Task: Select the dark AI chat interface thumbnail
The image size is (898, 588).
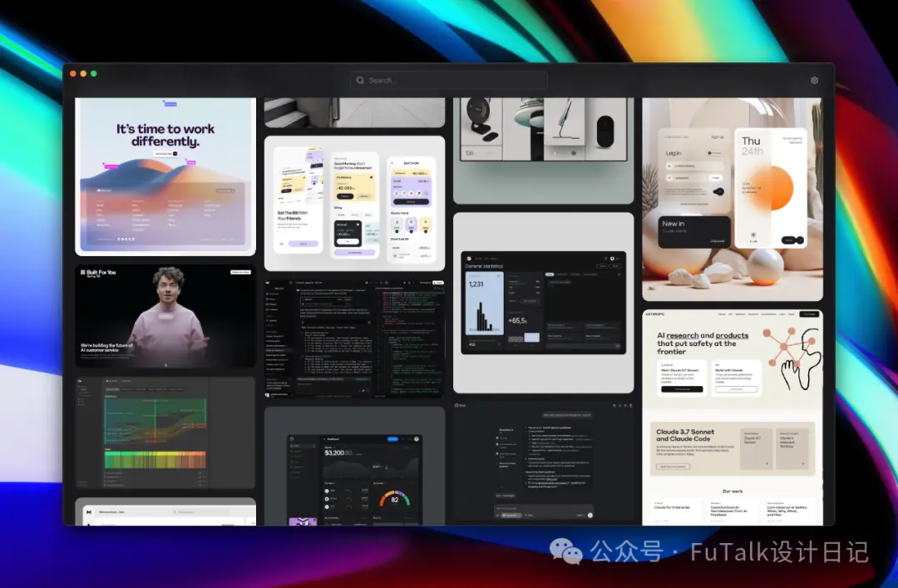Action: pos(544,463)
